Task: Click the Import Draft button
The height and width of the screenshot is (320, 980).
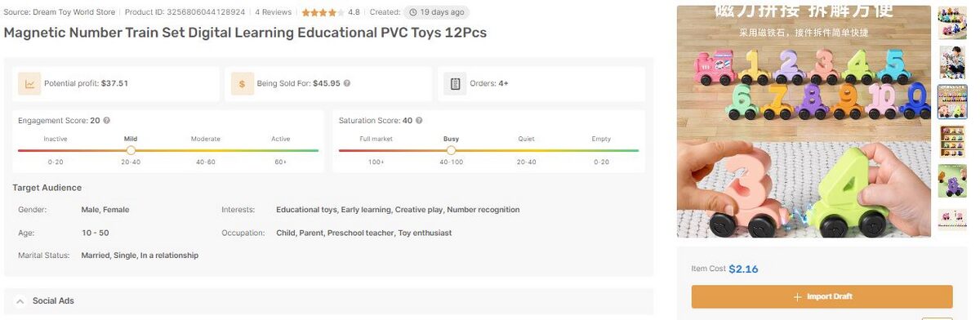Action: point(822,296)
